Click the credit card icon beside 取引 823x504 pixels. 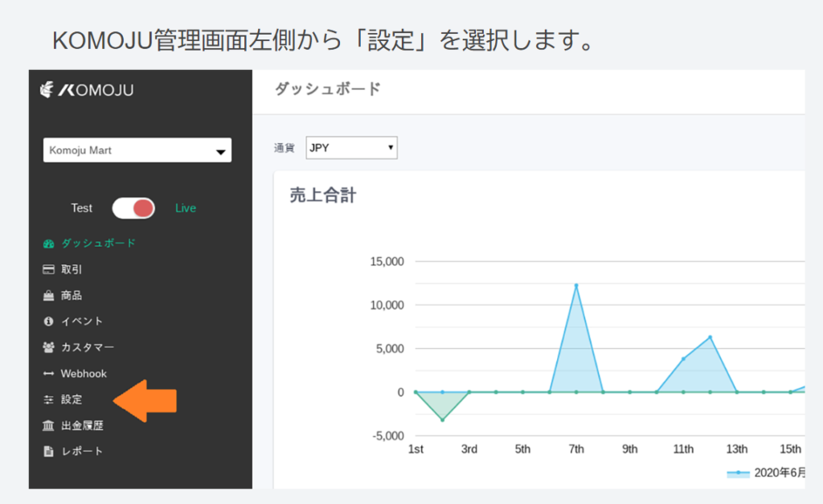48,269
